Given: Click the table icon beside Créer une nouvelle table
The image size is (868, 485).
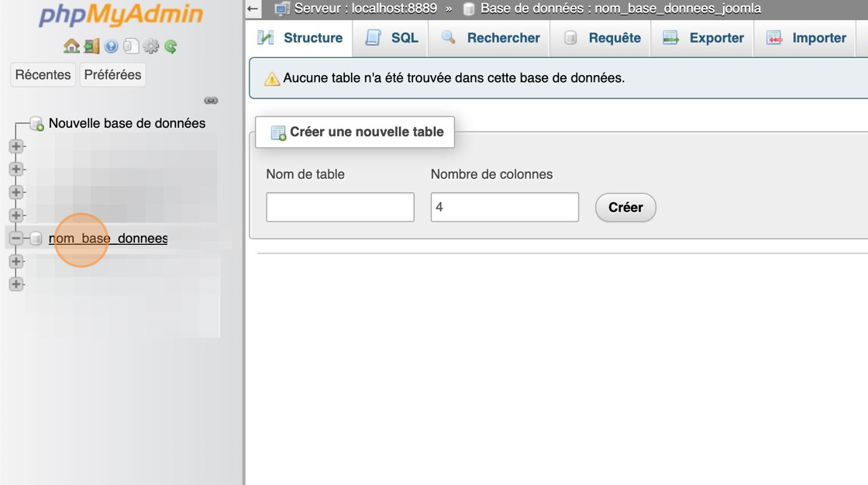Looking at the screenshot, I should pyautogui.click(x=277, y=132).
